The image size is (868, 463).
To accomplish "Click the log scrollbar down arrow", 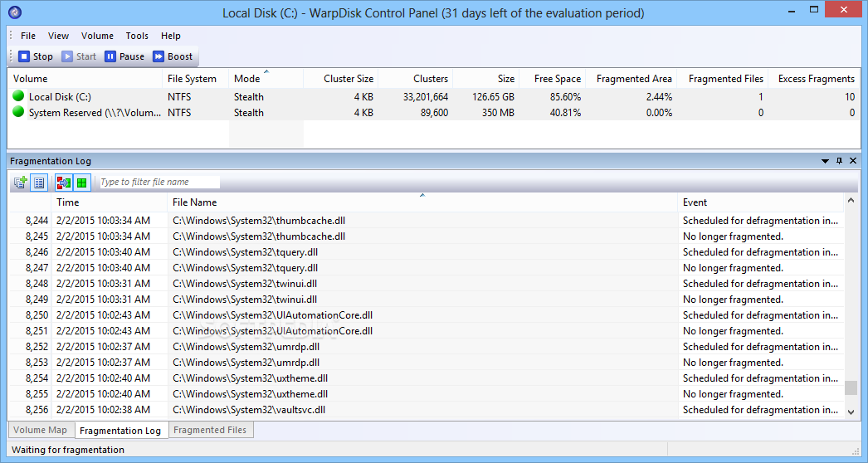I will coord(851,412).
